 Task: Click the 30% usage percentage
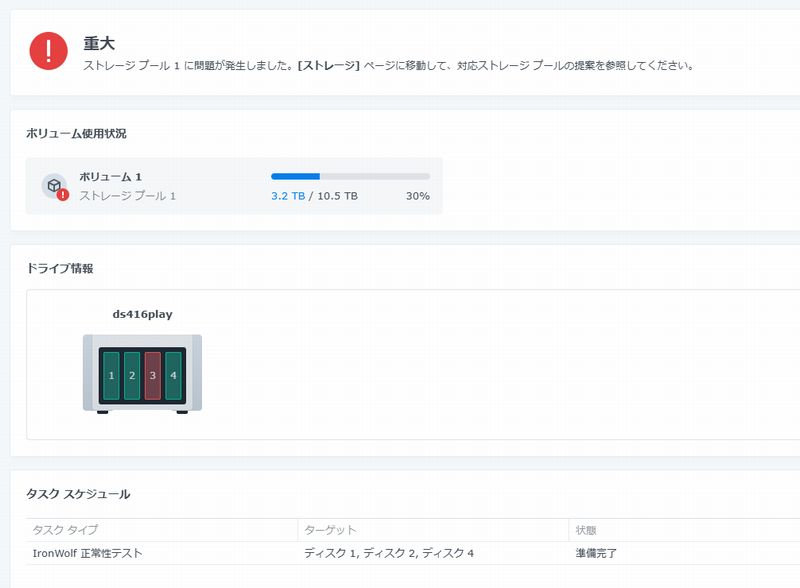pos(418,196)
